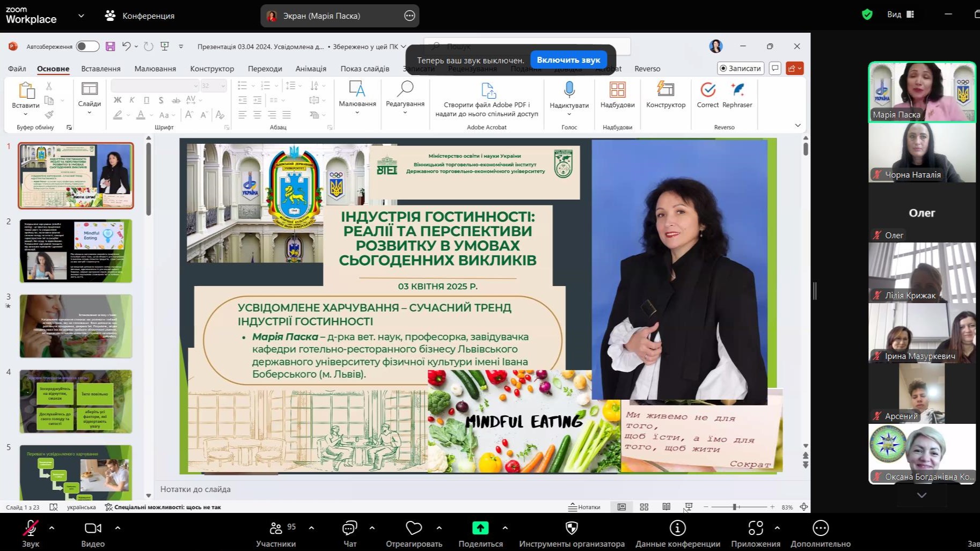Screen dimensions: 980x551
Task: Expand the Вид layout options
Action: coord(901,14)
